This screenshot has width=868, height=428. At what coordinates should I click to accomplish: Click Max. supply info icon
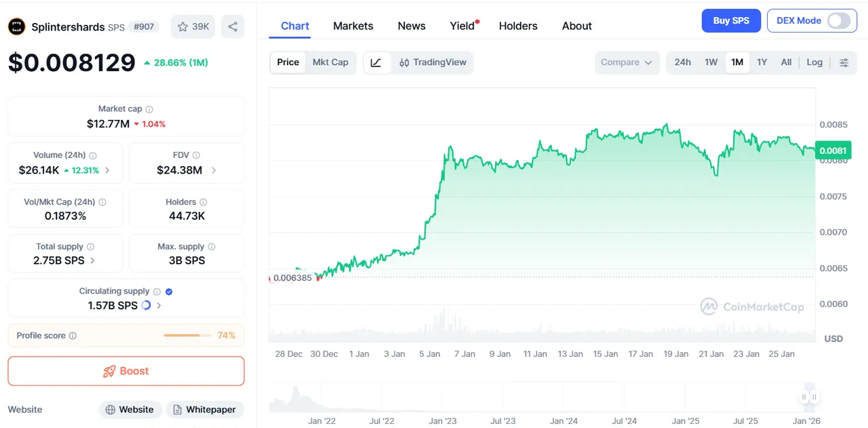click(x=212, y=247)
